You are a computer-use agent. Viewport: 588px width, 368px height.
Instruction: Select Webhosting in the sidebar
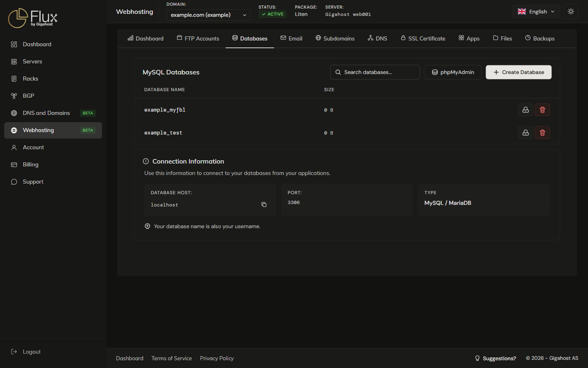pyautogui.click(x=53, y=130)
